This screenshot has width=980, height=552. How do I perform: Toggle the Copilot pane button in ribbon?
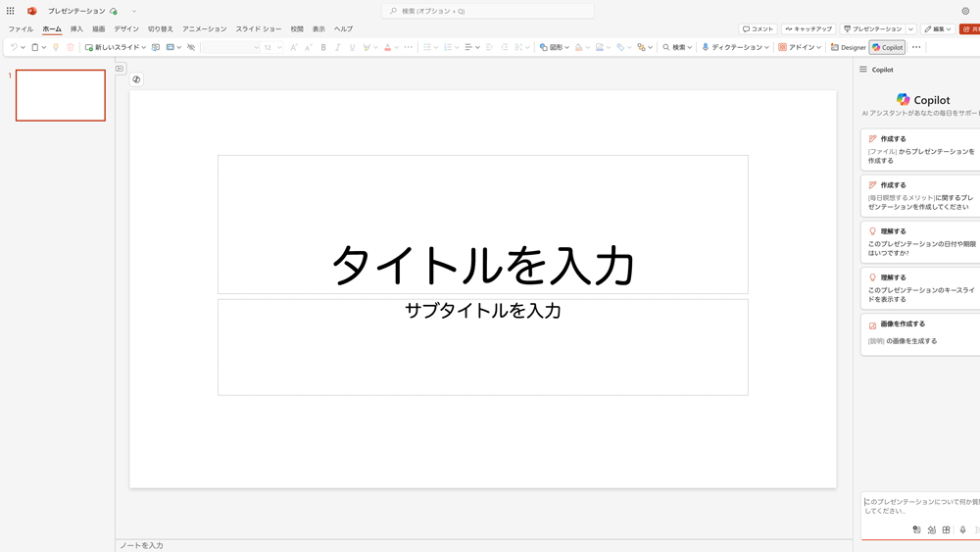click(x=888, y=47)
